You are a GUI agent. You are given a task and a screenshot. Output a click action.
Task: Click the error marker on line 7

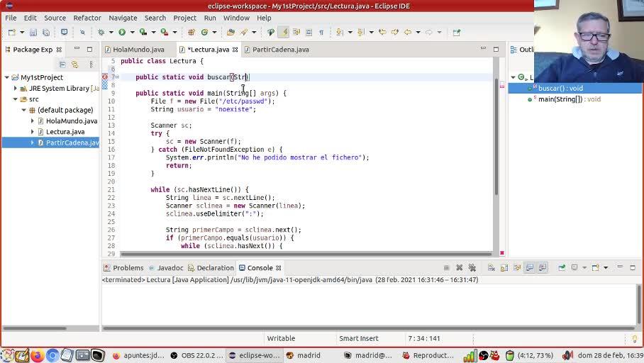(x=105, y=77)
